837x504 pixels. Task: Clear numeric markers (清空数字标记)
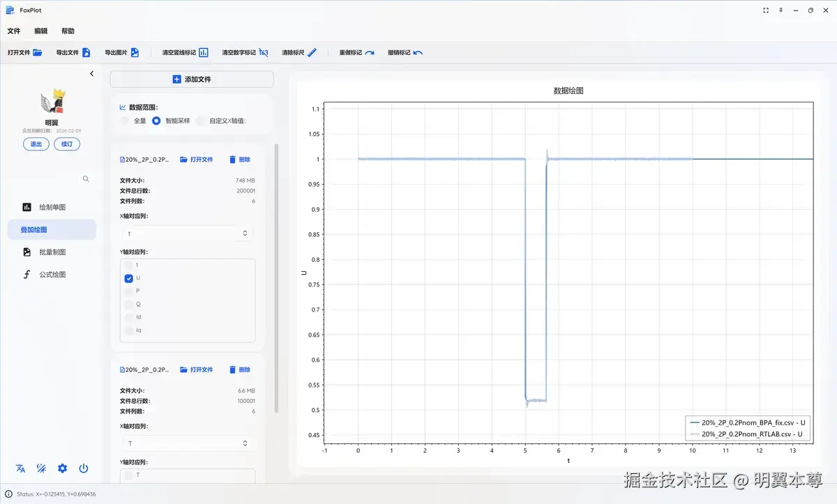[x=245, y=52]
